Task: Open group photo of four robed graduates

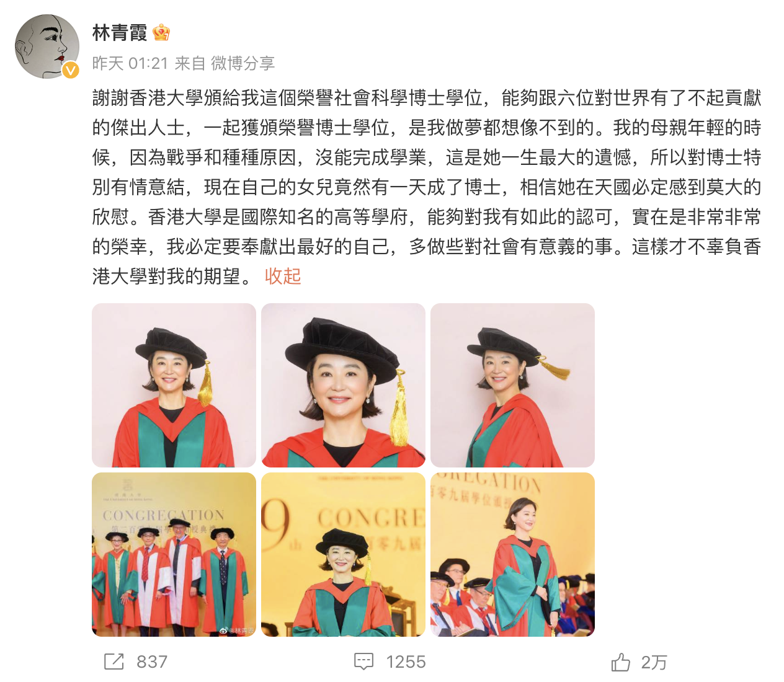Action: [174, 554]
